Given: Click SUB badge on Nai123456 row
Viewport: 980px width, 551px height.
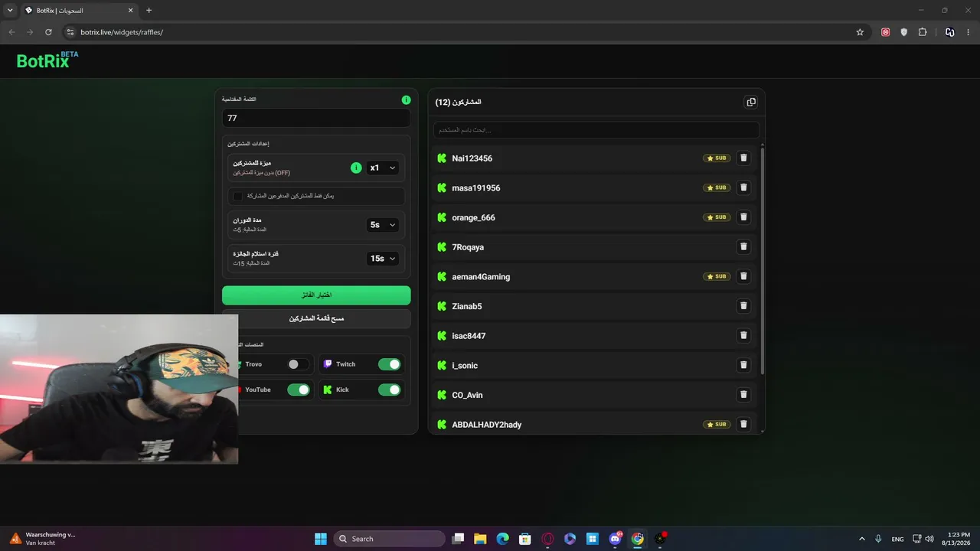Looking at the screenshot, I should (717, 158).
